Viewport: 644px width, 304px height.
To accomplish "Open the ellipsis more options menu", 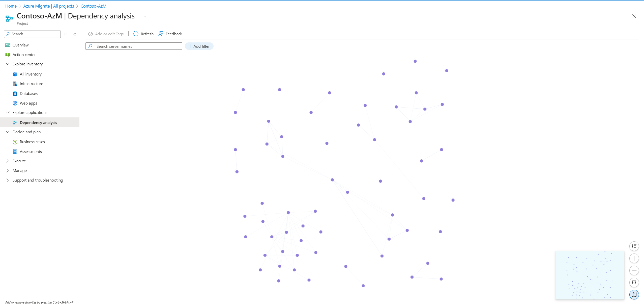I will click(x=144, y=16).
